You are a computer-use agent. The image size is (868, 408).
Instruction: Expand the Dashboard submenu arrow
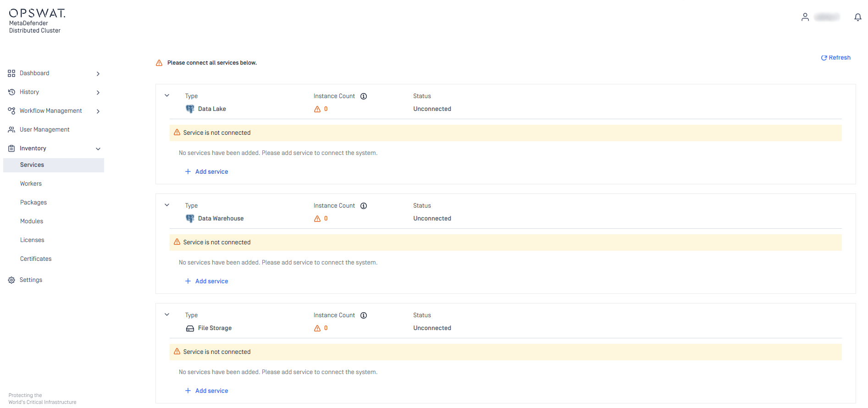pyautogui.click(x=98, y=74)
